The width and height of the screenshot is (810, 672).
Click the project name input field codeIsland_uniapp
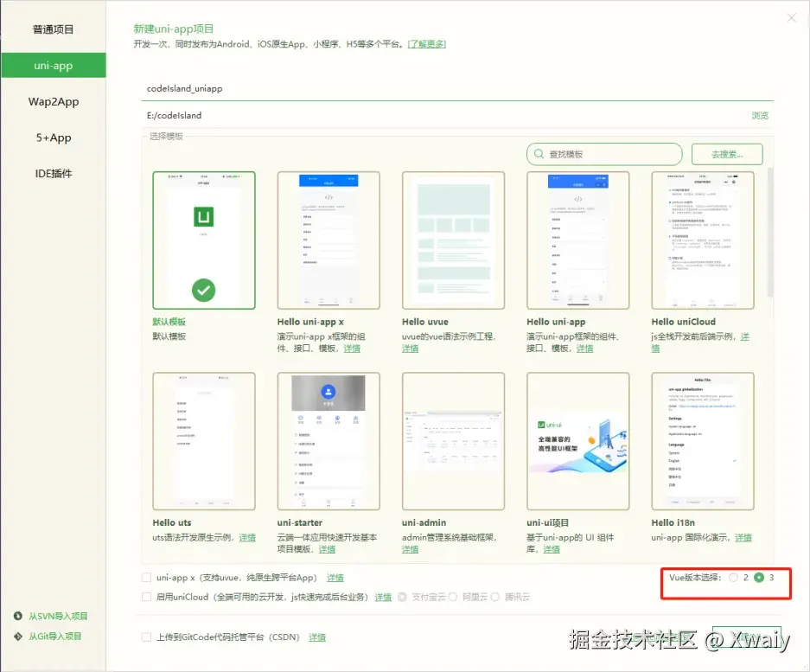259,87
